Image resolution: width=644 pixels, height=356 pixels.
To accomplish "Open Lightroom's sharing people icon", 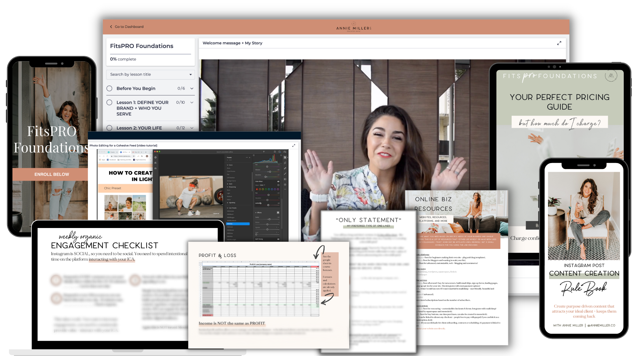I will tap(156, 168).
